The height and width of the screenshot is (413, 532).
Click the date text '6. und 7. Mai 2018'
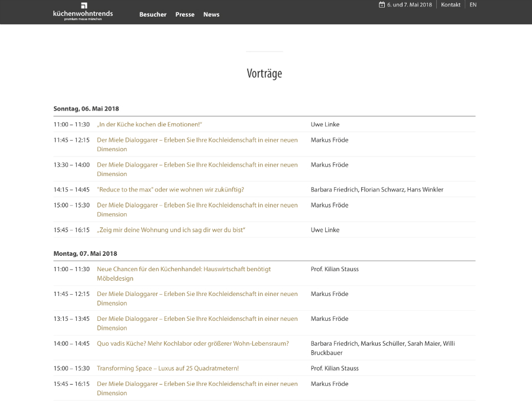410,5
